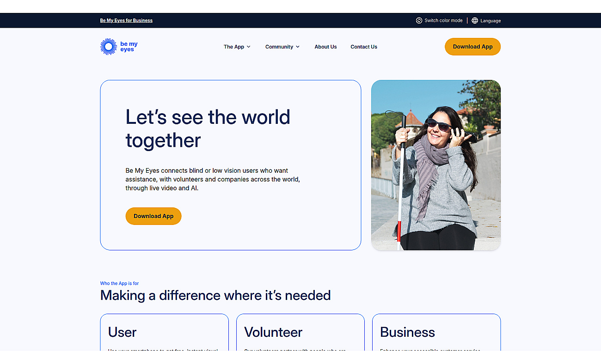Click the Switch color mode icon
This screenshot has height=364, width=601.
pyautogui.click(x=419, y=20)
